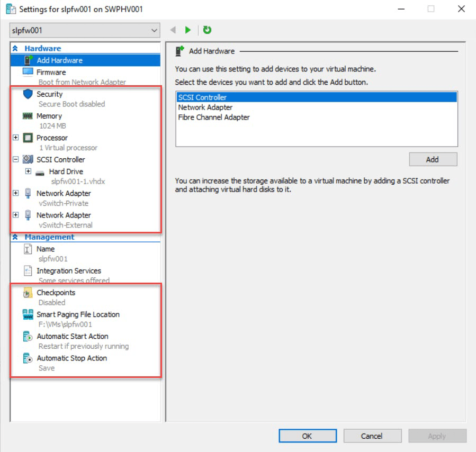The width and height of the screenshot is (476, 452).
Task: Click the Memory chip icon
Action: pyautogui.click(x=28, y=116)
